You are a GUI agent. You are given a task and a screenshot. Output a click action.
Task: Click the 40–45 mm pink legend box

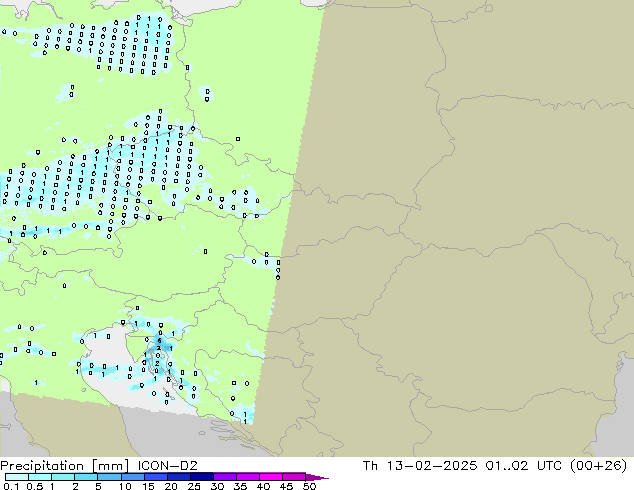pos(271,477)
